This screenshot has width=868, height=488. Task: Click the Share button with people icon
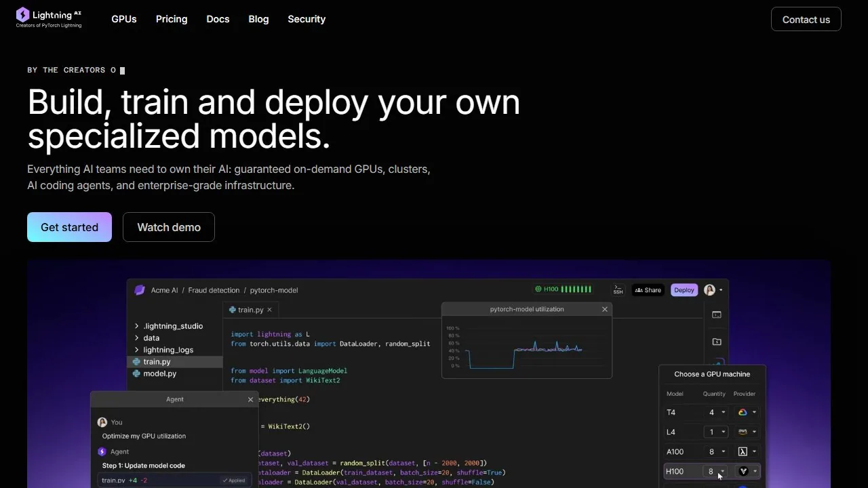pos(648,290)
